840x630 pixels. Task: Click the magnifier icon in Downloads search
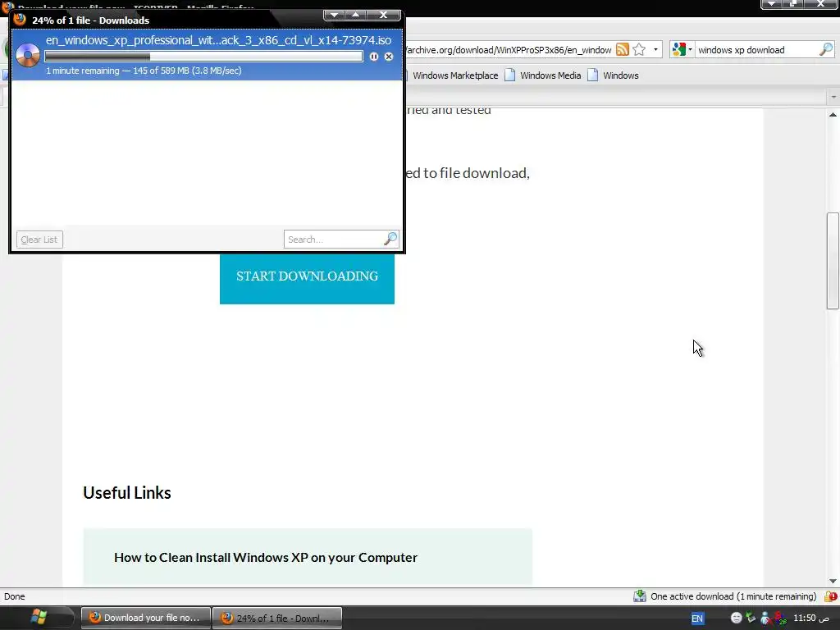click(390, 239)
